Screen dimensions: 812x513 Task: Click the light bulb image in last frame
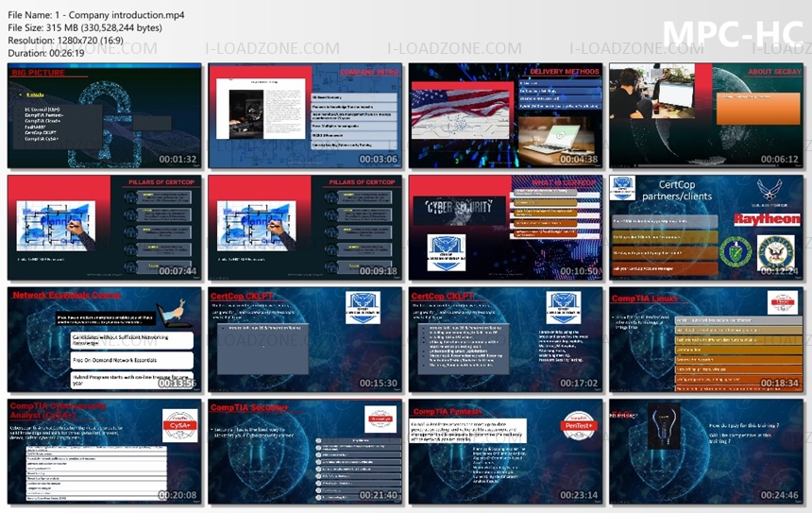664,426
